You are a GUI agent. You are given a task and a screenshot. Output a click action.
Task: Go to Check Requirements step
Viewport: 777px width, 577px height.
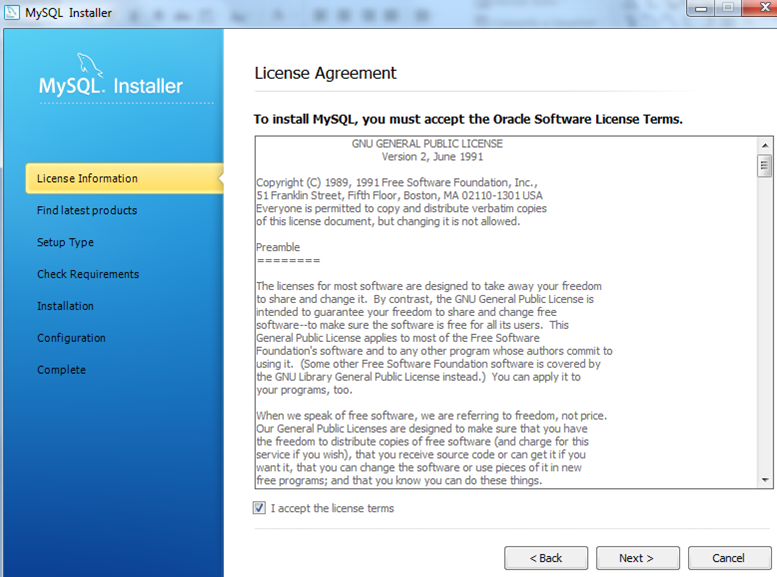(88, 274)
